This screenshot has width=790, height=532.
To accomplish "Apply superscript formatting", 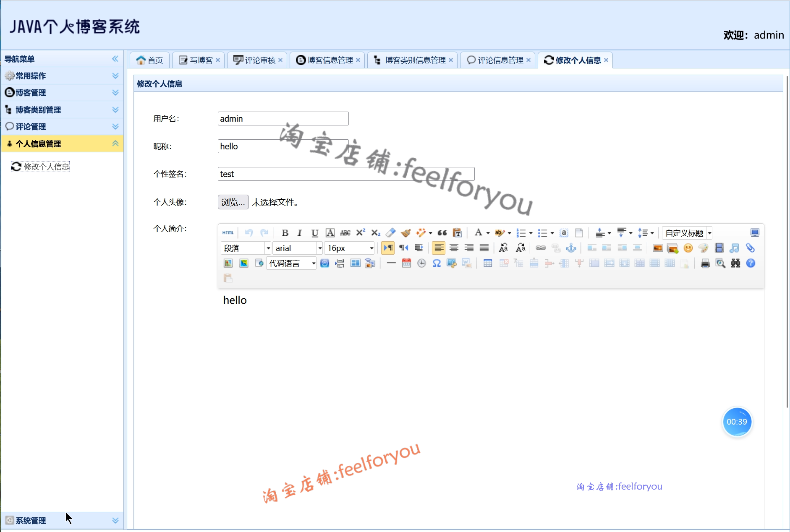I will 361,233.
